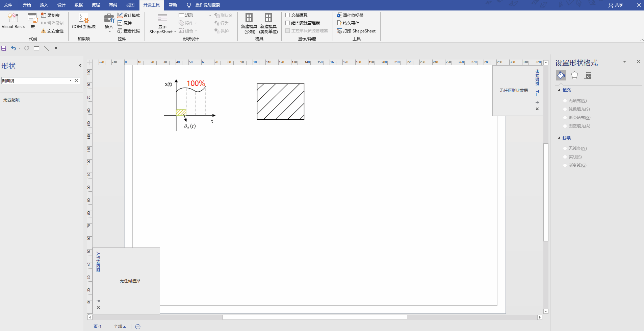
Task: Select rectangle tool in quick access toolbar
Action: click(x=36, y=48)
